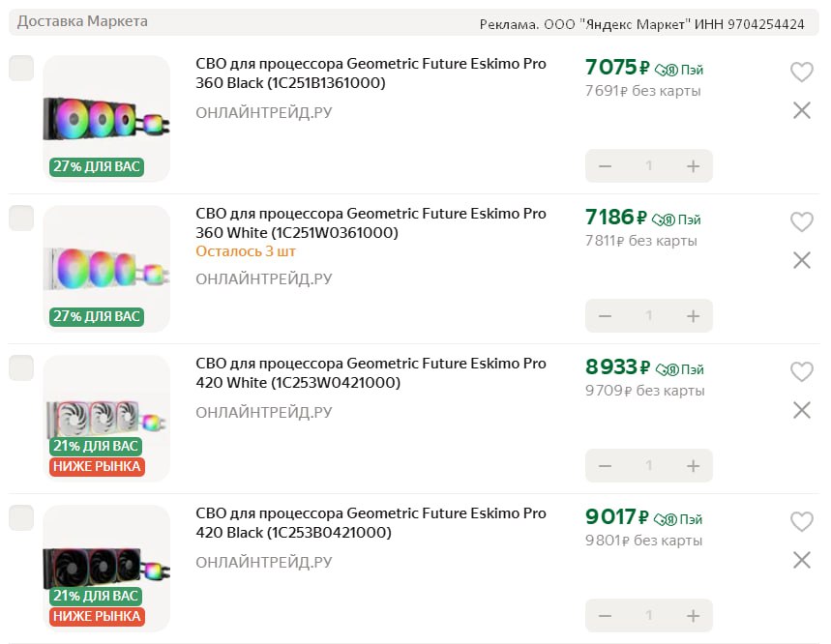The width and height of the screenshot is (831, 644).
Task: Add Eskimo Pro 360 Black to favorites
Action: [801, 73]
